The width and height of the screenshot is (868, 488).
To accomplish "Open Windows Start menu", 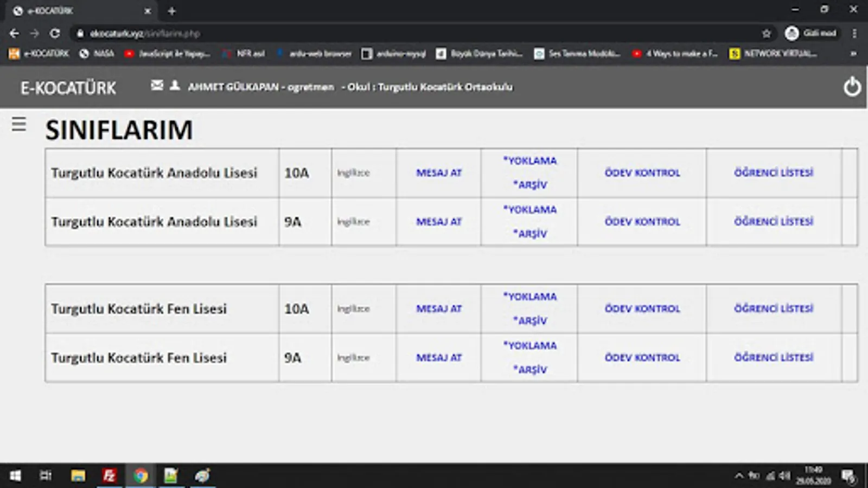I will pyautogui.click(x=15, y=476).
